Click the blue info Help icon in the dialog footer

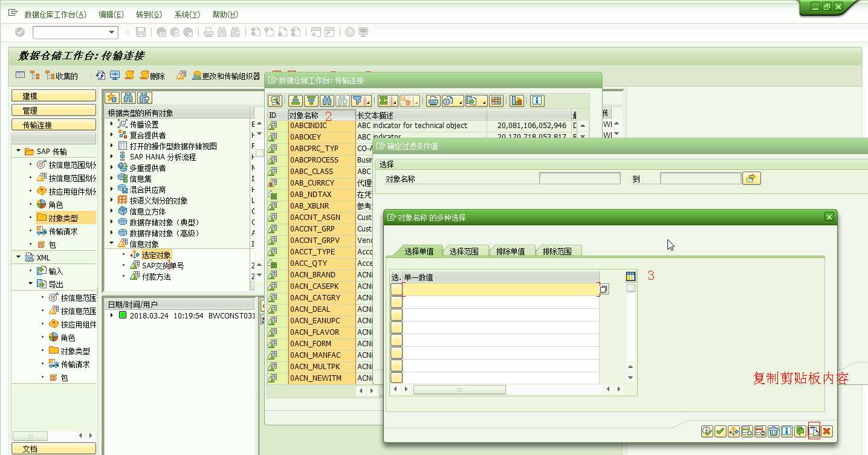pos(787,431)
